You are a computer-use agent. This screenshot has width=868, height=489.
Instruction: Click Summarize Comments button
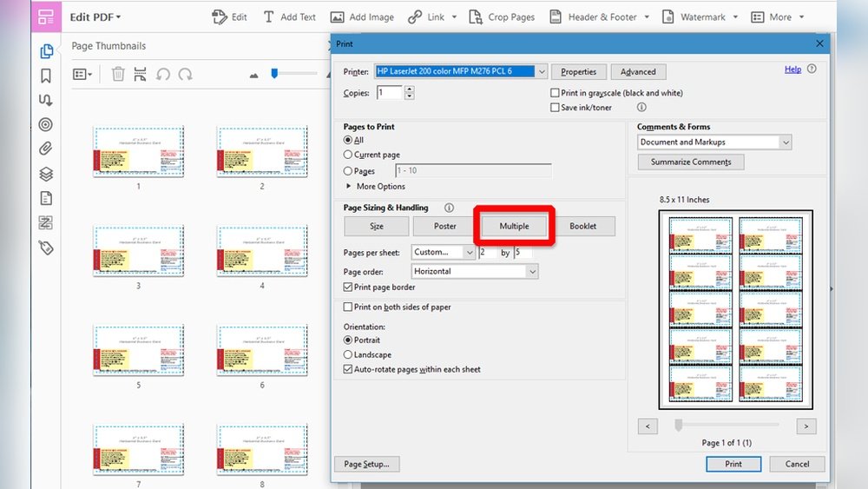pyautogui.click(x=691, y=162)
